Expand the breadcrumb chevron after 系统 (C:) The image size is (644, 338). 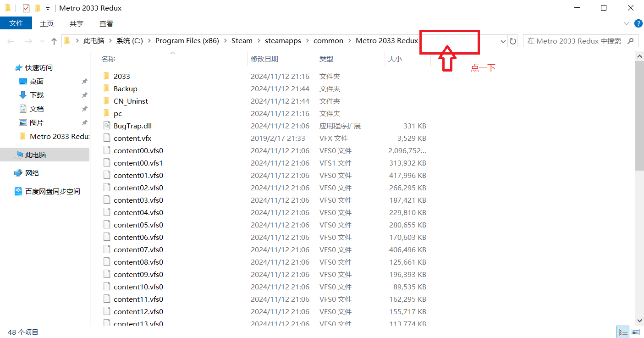149,41
